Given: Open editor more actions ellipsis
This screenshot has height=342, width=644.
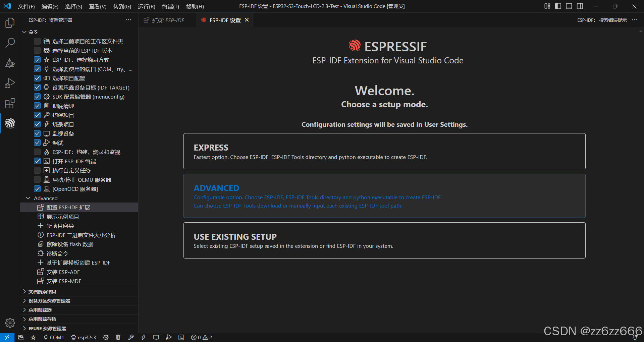Looking at the screenshot, I should click(x=634, y=20).
